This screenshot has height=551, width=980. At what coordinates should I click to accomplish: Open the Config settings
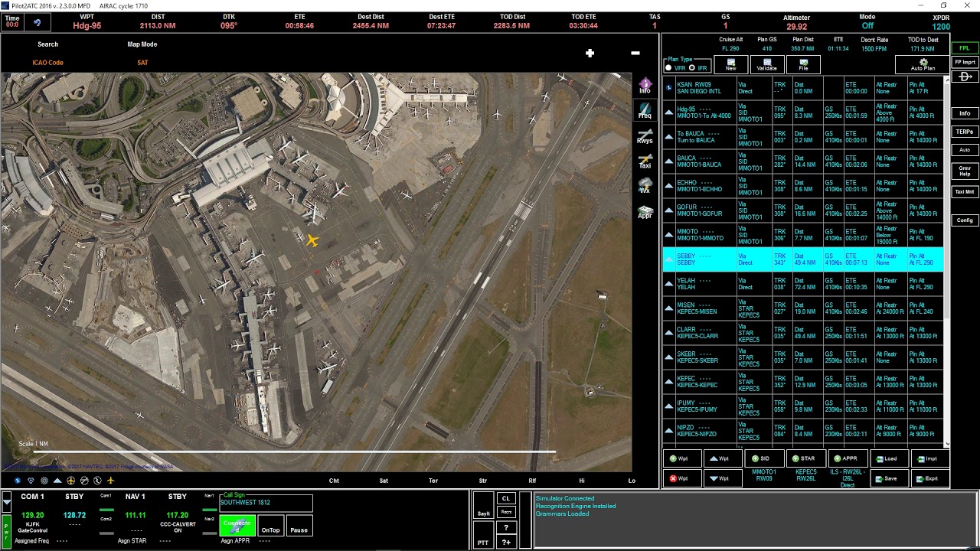965,220
